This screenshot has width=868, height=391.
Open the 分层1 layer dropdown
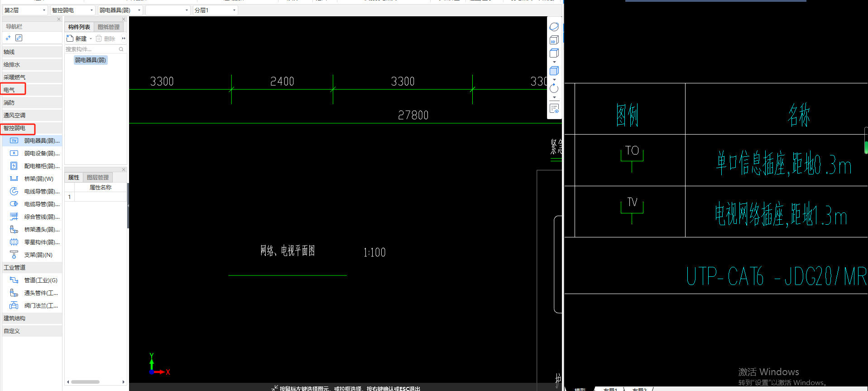coord(215,10)
